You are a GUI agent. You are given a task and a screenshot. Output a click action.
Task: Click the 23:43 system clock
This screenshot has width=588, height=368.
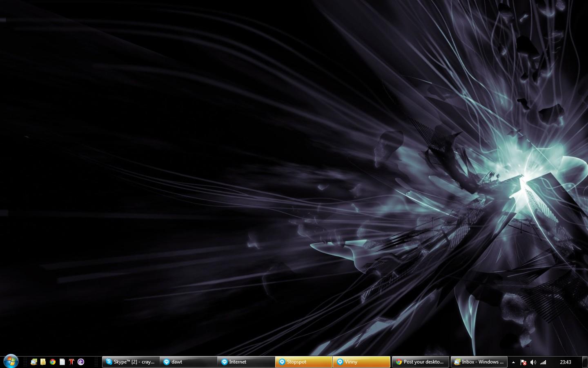[566, 362]
